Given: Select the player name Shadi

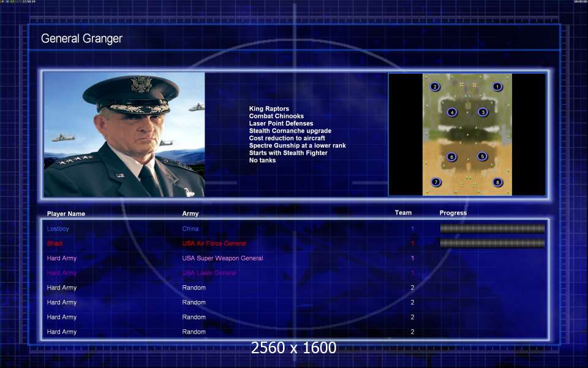Looking at the screenshot, I should coord(55,243).
